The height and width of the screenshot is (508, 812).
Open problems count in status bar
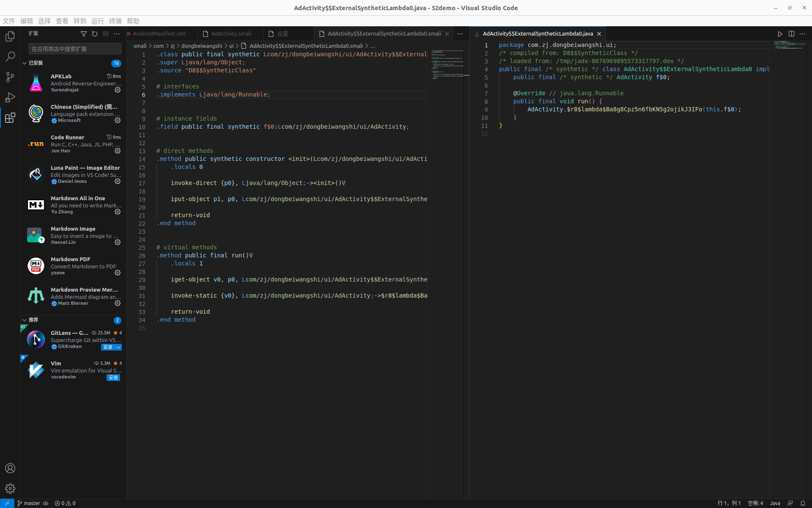click(65, 503)
